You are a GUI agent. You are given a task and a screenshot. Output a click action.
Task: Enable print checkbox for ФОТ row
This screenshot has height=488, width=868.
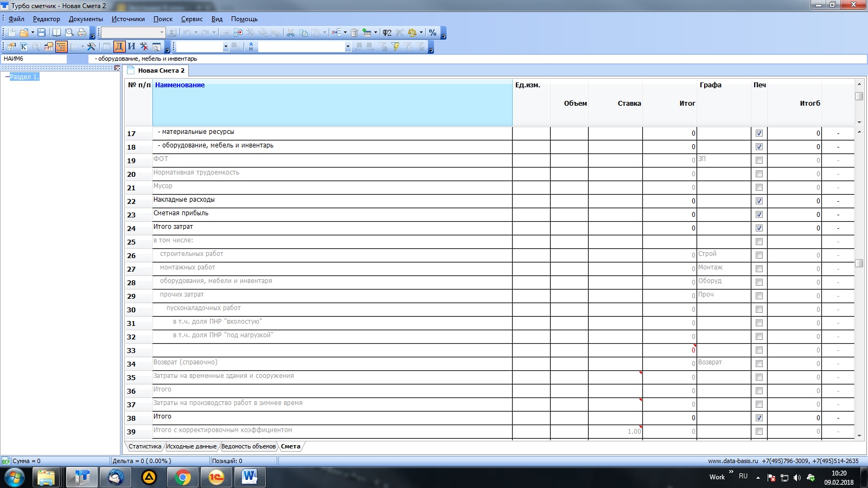(x=759, y=160)
